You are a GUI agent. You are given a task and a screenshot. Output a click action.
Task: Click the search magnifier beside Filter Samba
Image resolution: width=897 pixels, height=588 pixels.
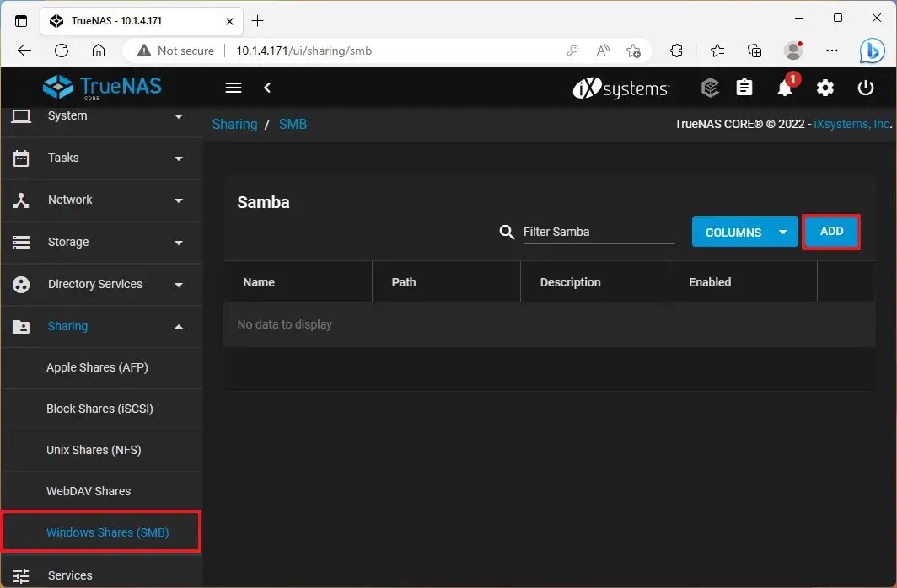coord(506,232)
